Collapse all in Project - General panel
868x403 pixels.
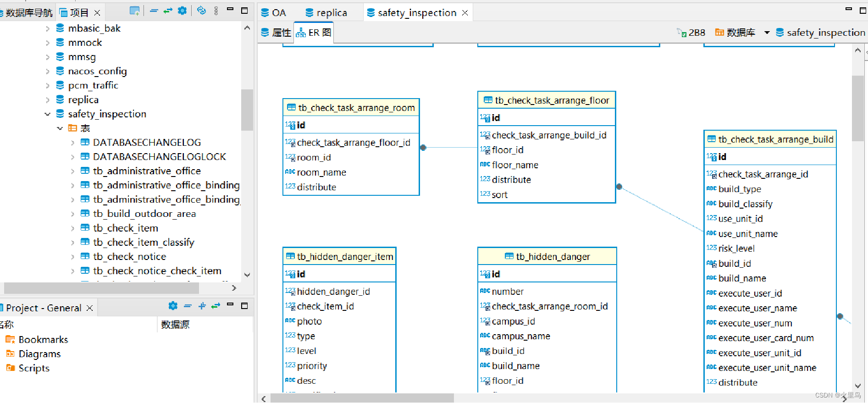point(188,306)
